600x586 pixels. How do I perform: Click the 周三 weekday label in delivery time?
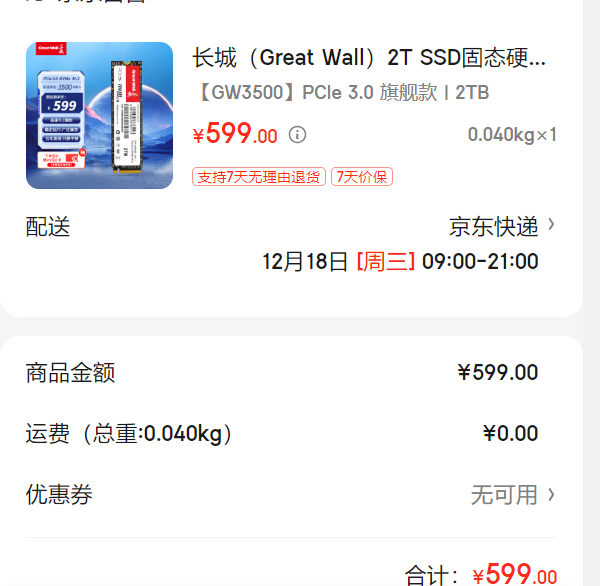(x=385, y=261)
